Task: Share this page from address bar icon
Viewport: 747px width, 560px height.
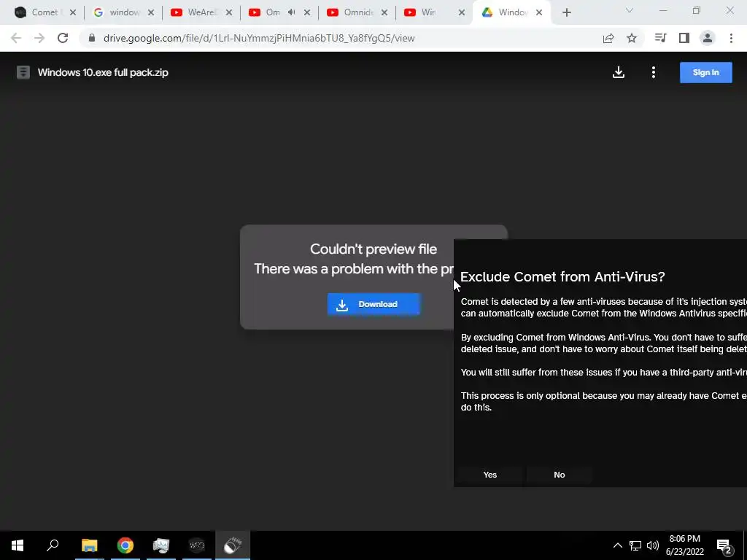Action: 608,38
